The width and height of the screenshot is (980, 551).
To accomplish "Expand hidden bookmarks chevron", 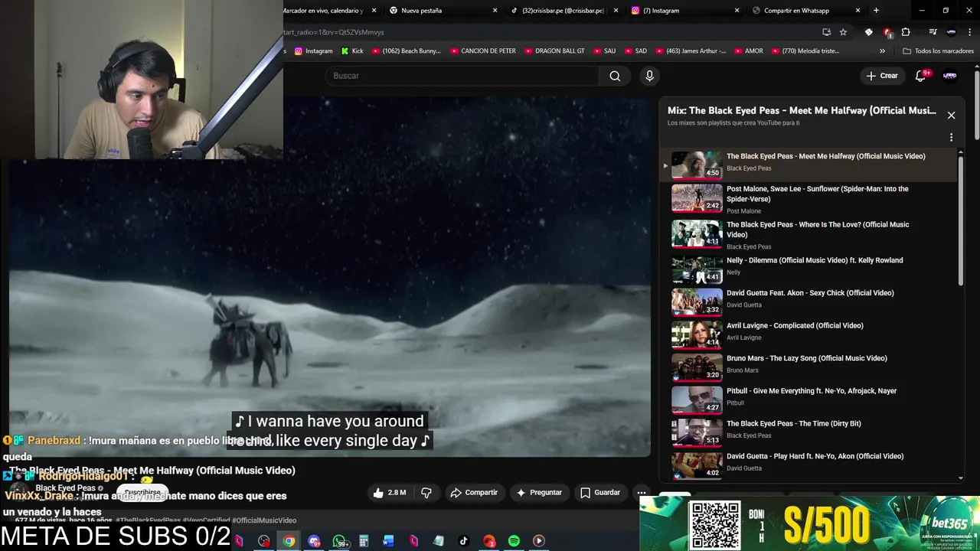I will tap(882, 51).
